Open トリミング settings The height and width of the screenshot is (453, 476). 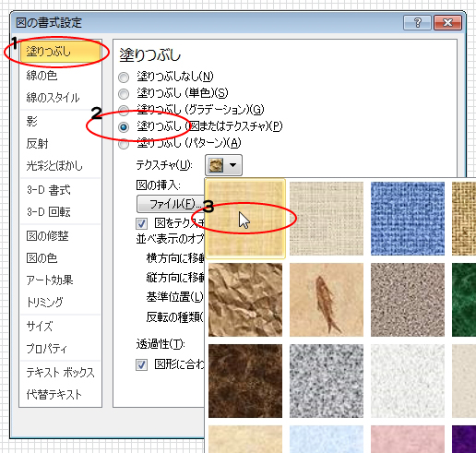coord(45,302)
